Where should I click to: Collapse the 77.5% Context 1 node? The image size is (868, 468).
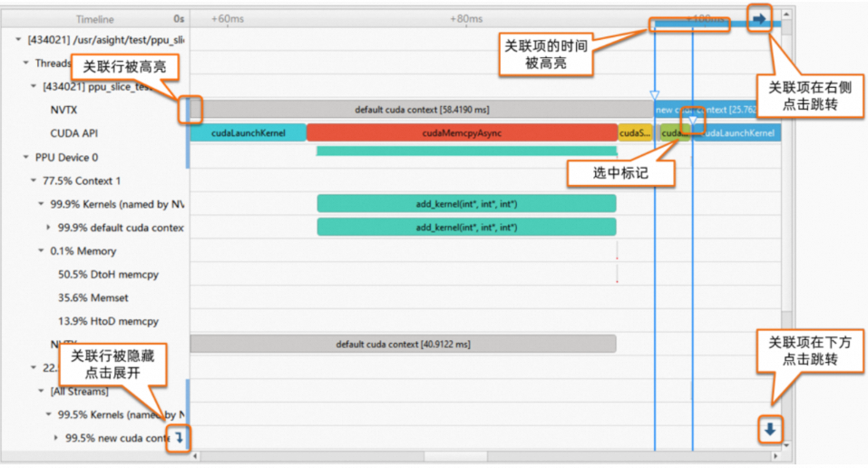(x=34, y=180)
